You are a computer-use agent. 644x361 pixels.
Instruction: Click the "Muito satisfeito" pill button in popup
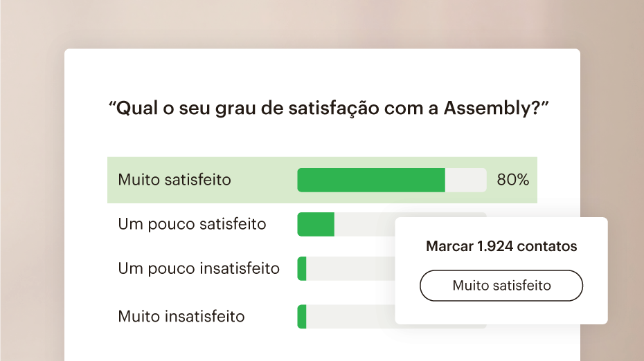[x=501, y=286]
